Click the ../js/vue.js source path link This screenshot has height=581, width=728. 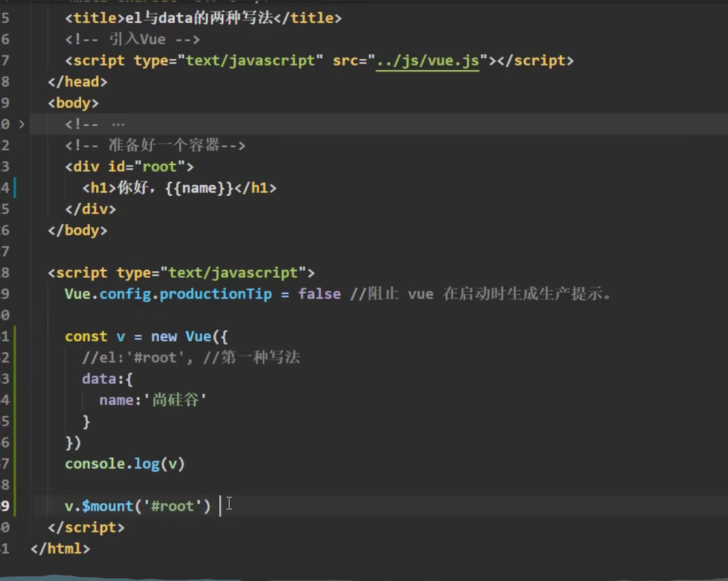click(x=427, y=61)
